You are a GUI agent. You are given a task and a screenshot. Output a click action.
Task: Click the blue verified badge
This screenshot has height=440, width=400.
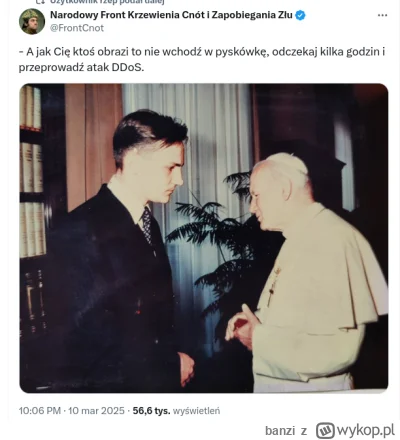300,15
